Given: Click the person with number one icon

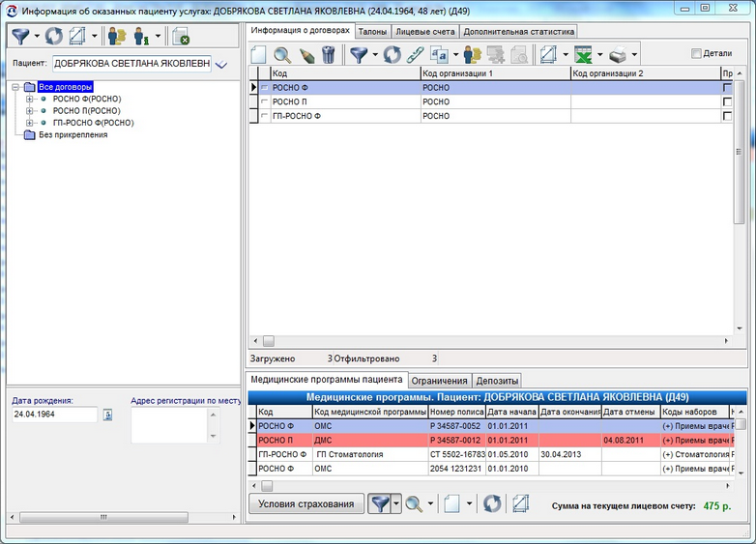Looking at the screenshot, I should [141, 36].
